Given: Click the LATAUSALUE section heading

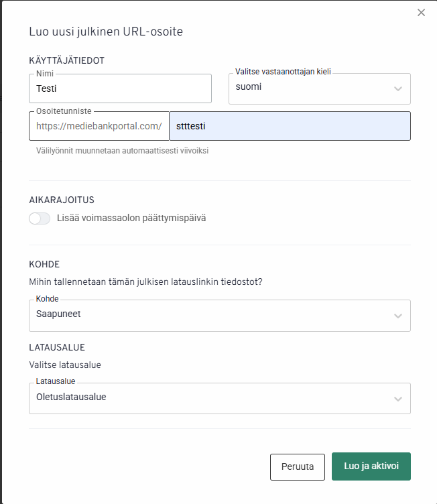Looking at the screenshot, I should (57, 348).
